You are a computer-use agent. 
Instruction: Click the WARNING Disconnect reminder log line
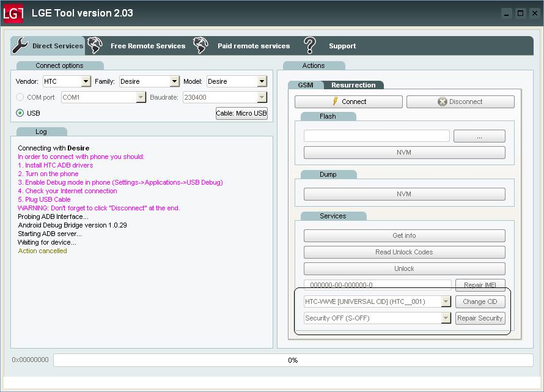pyautogui.click(x=99, y=208)
